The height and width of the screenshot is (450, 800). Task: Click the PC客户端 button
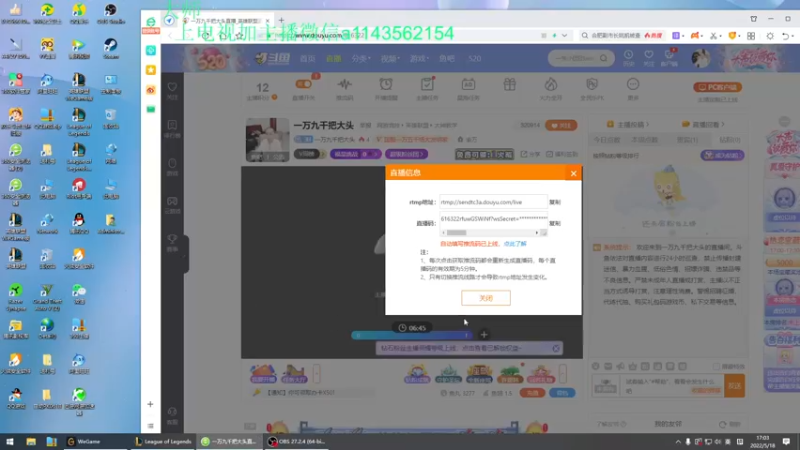pyautogui.click(x=717, y=87)
